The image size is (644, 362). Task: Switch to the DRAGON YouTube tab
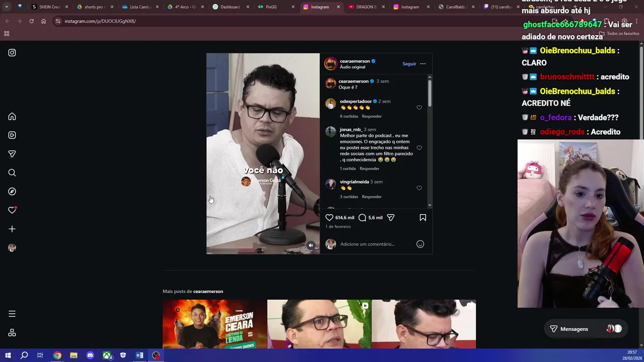tap(366, 7)
